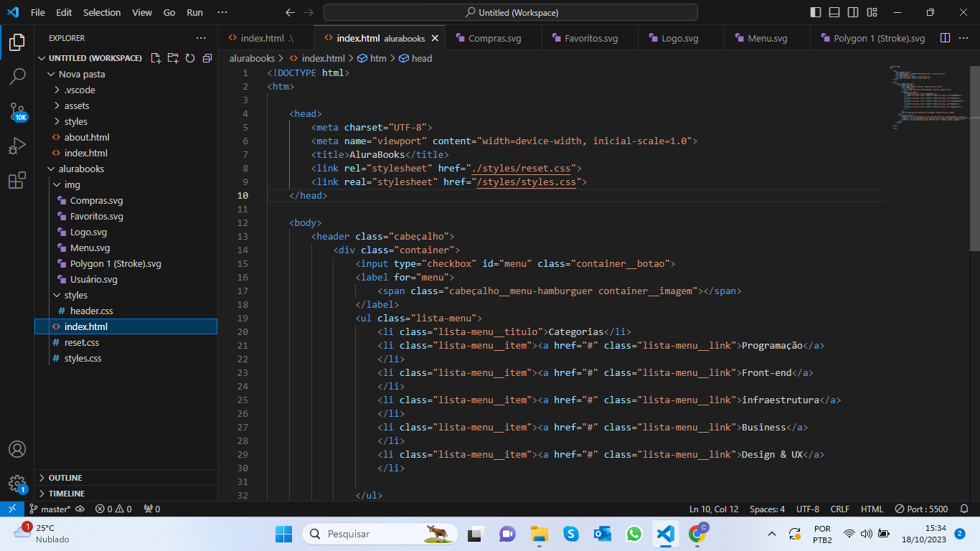Open the Search view in activity bar

pos(17,77)
